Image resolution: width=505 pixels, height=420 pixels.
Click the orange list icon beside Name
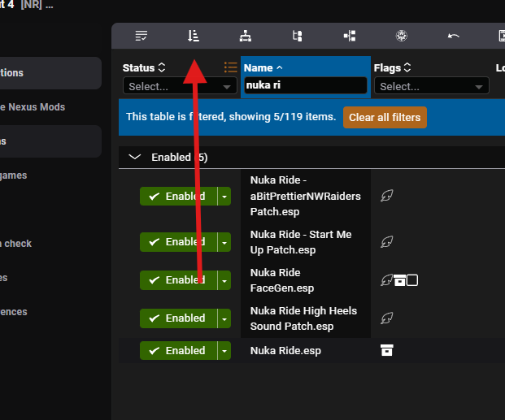click(231, 67)
